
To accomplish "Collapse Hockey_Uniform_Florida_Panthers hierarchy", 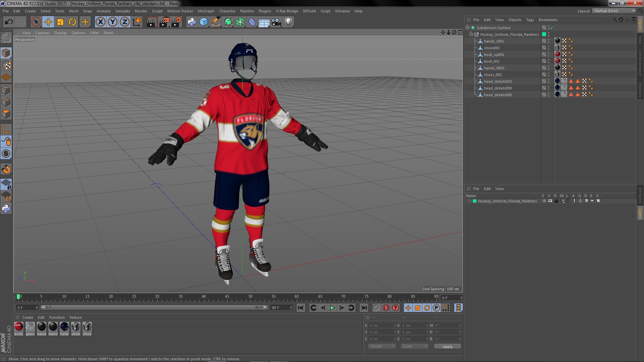I will (x=471, y=34).
